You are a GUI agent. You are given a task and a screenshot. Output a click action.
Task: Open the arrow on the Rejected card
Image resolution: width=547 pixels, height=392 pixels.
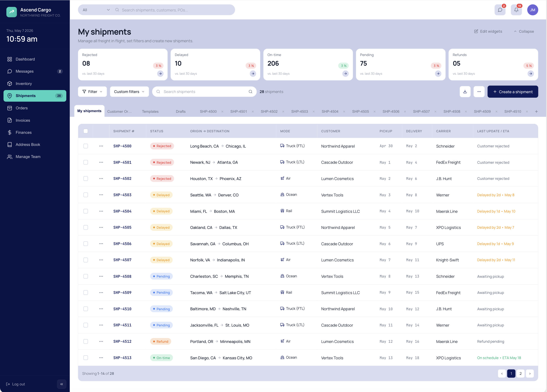(x=160, y=74)
